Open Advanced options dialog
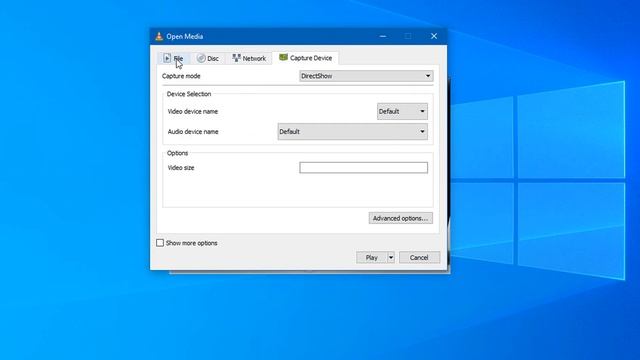Viewport: 640px width, 360px height. click(400, 218)
